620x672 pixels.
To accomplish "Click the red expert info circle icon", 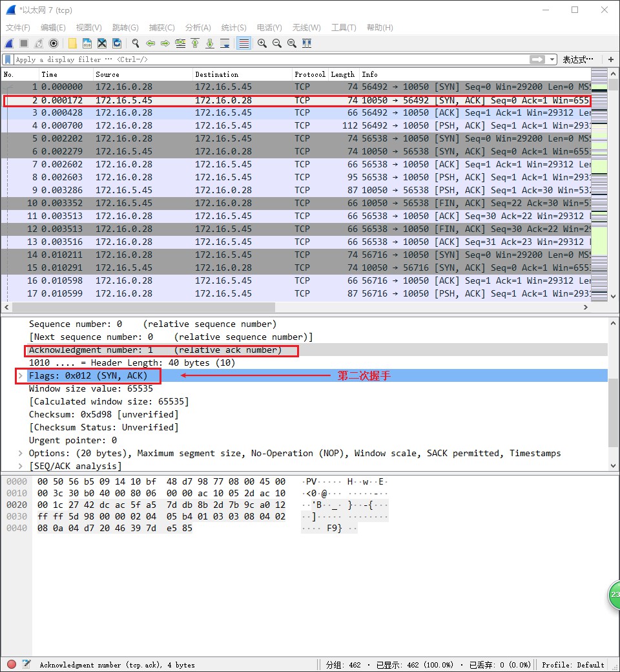I will point(12,664).
